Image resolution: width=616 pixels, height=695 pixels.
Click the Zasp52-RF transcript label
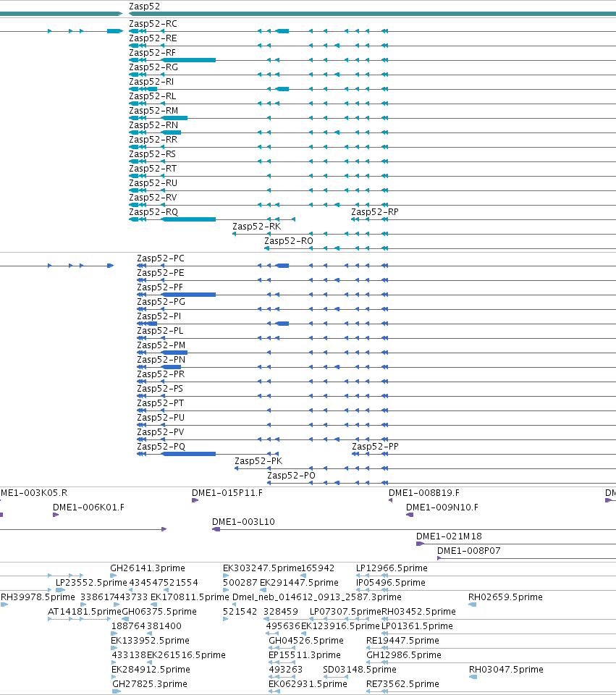pos(153,53)
